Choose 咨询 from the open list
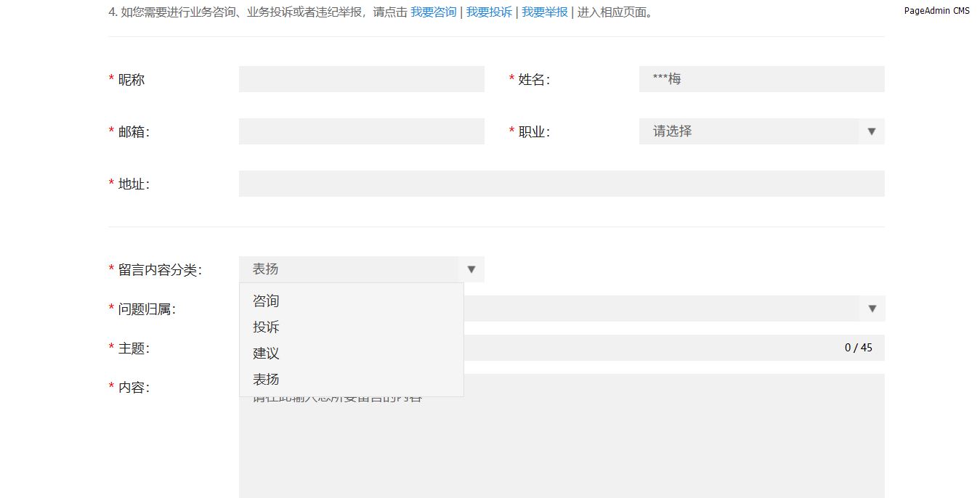This screenshot has width=980, height=498. click(266, 301)
